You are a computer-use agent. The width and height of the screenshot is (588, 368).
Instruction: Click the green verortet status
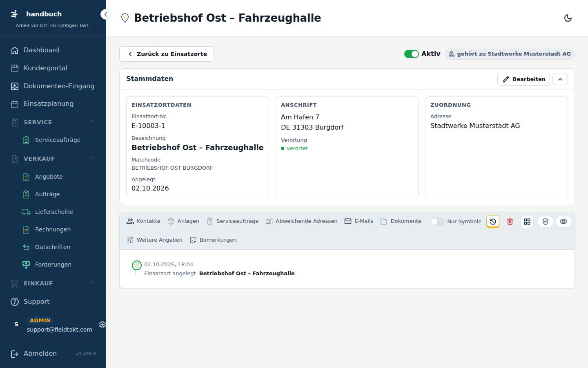[x=294, y=148]
